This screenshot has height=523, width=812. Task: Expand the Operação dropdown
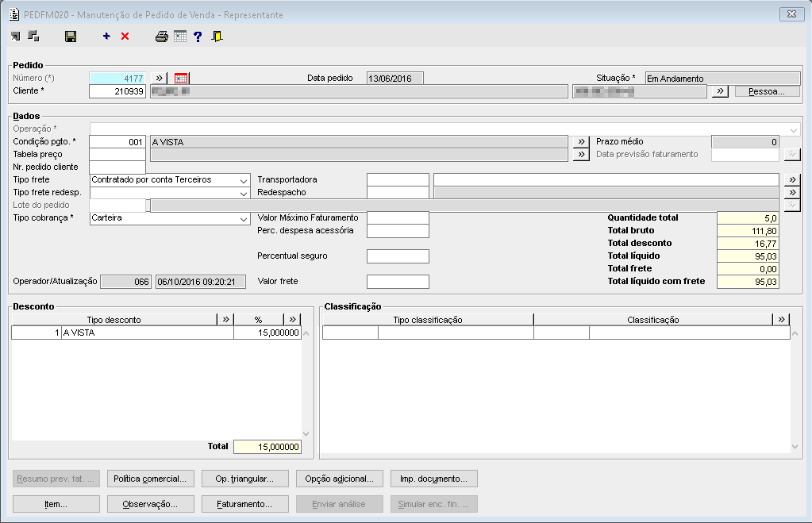pos(794,129)
